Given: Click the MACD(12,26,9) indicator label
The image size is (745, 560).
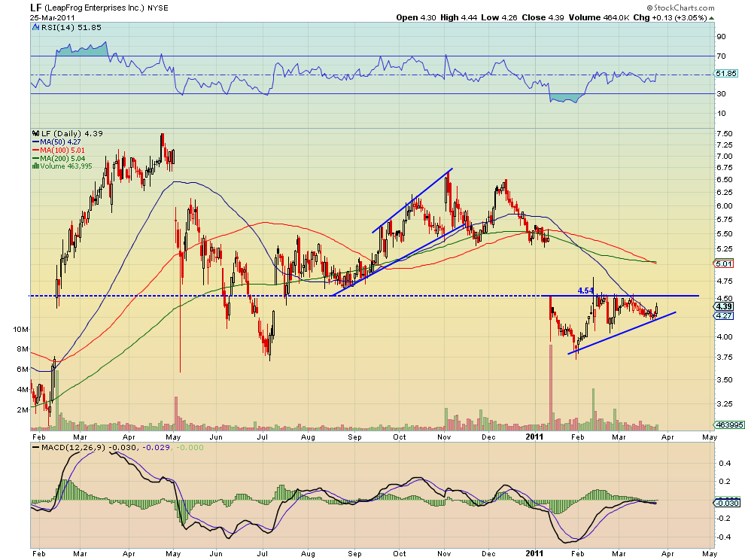Looking at the screenshot, I should (74, 447).
